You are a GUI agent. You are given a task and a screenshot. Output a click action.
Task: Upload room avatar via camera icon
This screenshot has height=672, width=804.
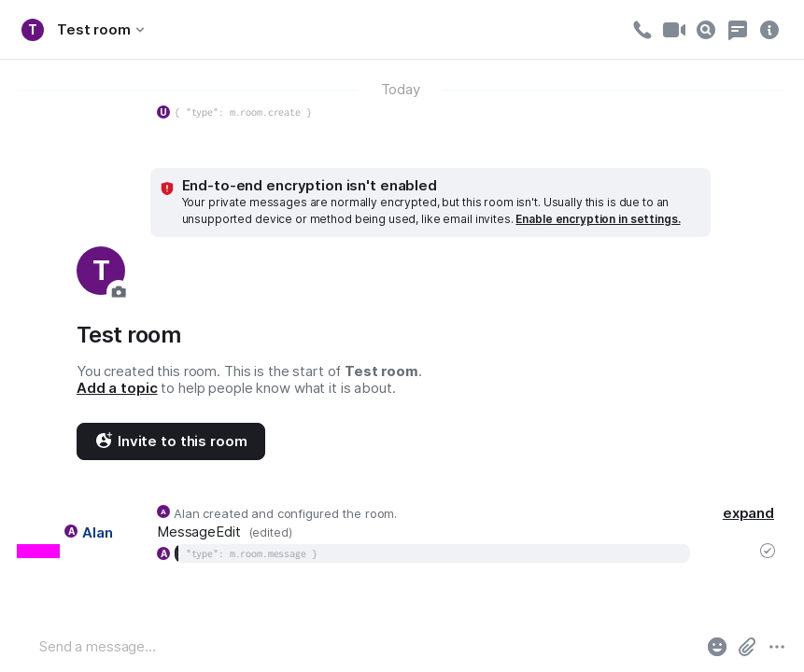click(x=118, y=291)
